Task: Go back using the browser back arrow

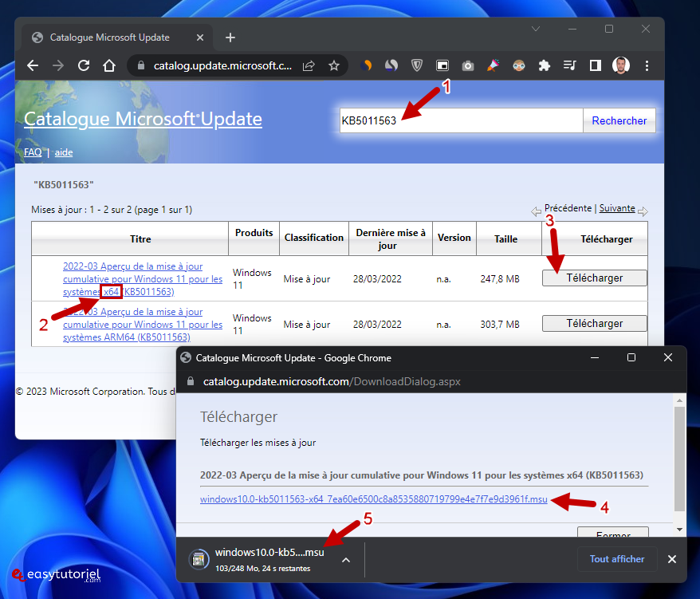Action: click(33, 65)
